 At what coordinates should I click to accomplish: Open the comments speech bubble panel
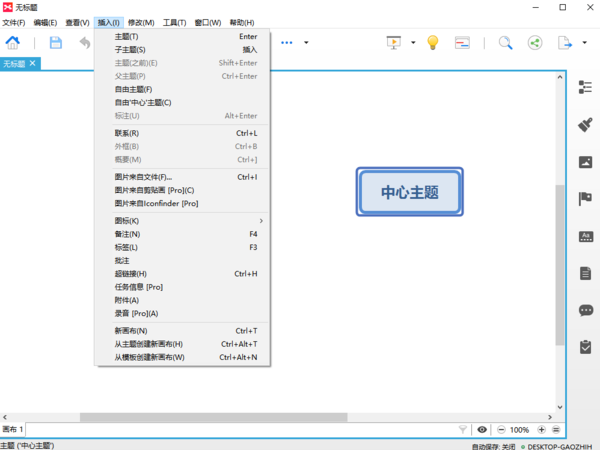click(x=586, y=310)
